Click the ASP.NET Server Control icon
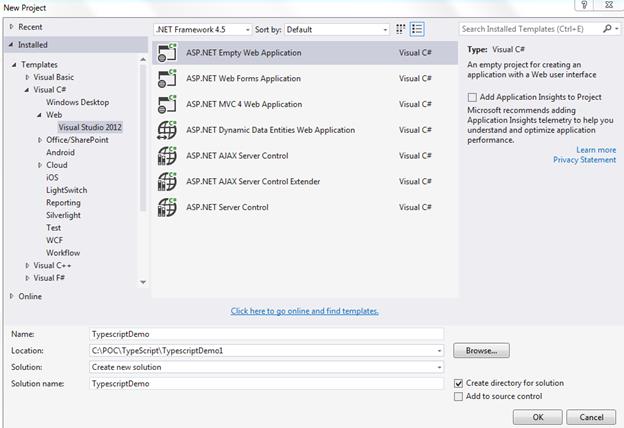 click(x=167, y=207)
